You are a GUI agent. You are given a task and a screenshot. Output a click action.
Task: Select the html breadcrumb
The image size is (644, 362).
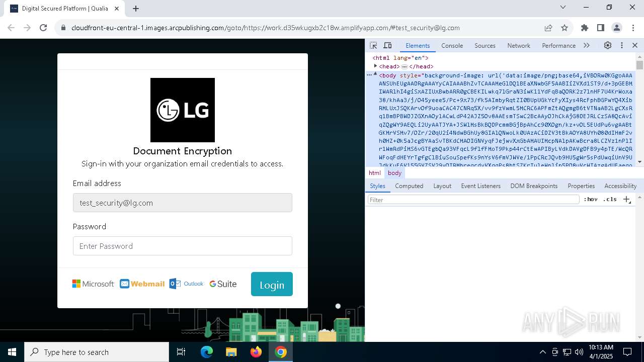[x=375, y=173]
